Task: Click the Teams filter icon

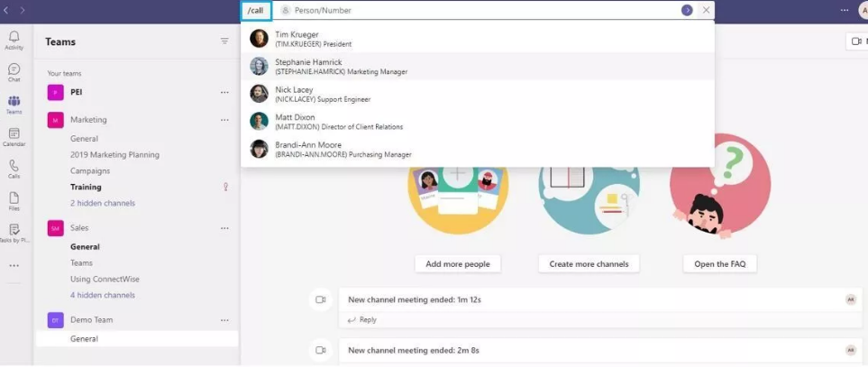Action: pos(224,41)
